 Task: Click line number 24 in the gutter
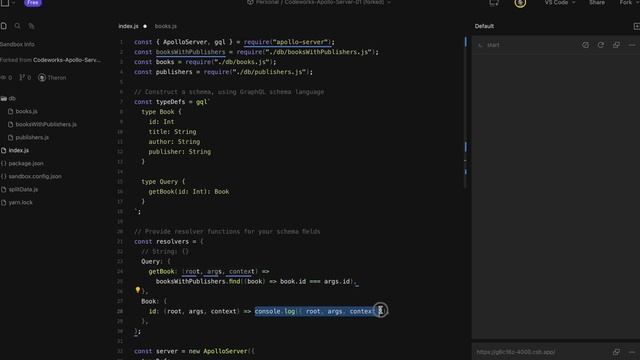(x=120, y=271)
